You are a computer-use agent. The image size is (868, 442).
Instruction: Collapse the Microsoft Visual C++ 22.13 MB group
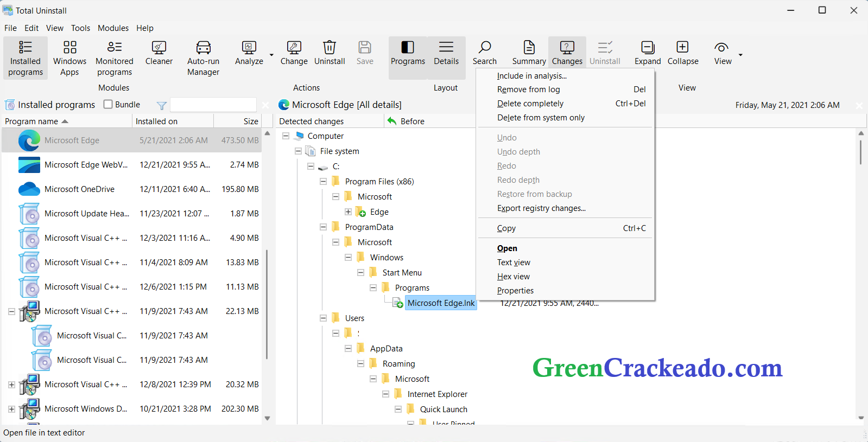point(11,311)
